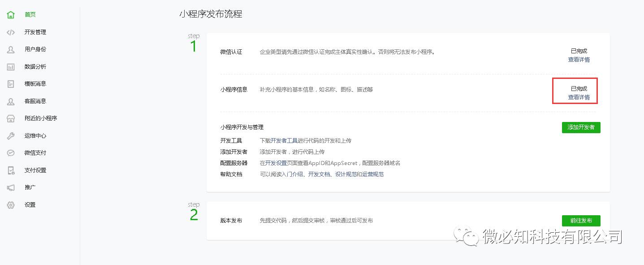Select 首页 in the sidebar menu
This screenshot has width=644, height=265.
click(x=30, y=15)
